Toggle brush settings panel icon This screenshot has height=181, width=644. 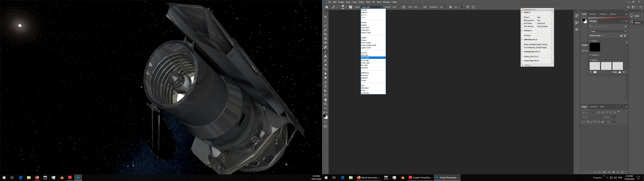tap(351, 7)
